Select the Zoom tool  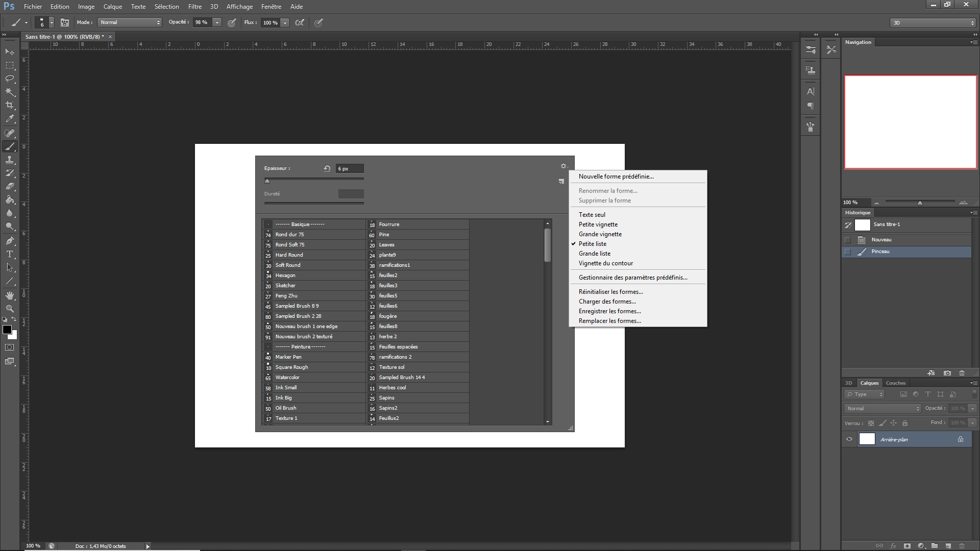click(x=10, y=309)
